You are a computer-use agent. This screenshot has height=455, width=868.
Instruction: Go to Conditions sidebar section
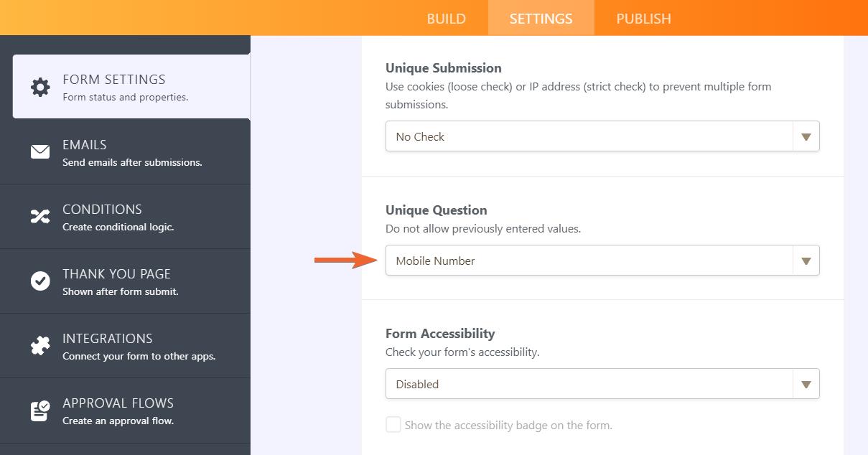(118, 217)
